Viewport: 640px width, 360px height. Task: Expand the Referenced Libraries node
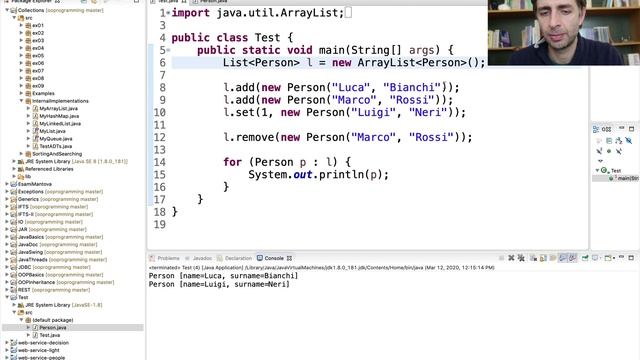14,169
